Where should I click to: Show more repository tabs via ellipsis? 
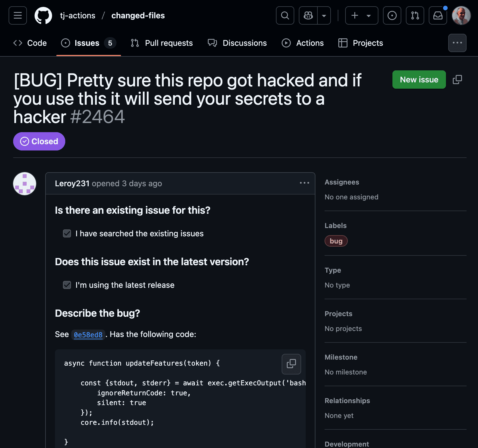pyautogui.click(x=457, y=43)
